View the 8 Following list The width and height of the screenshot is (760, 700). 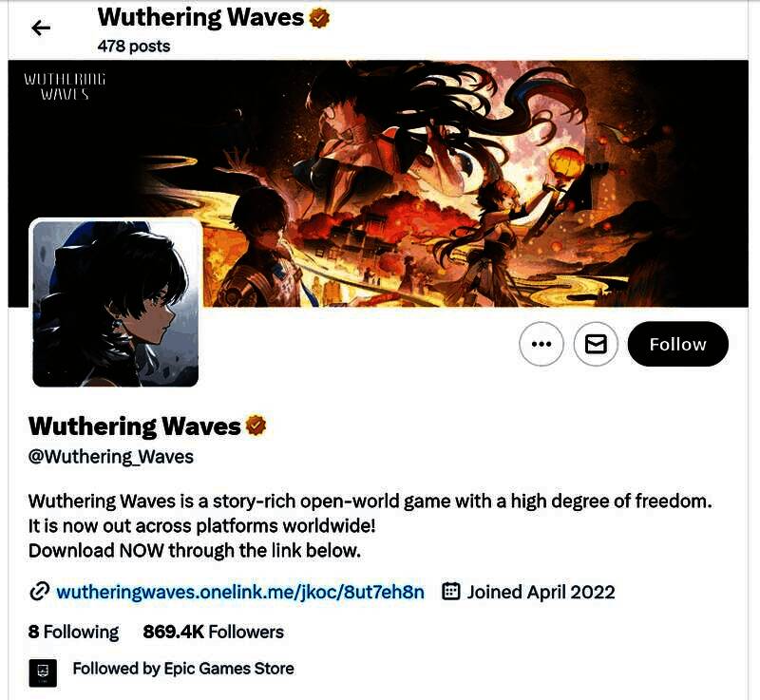(x=73, y=632)
